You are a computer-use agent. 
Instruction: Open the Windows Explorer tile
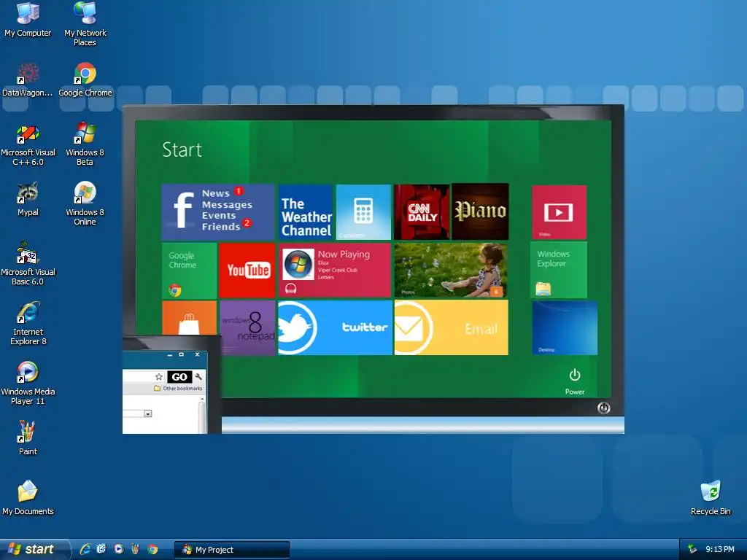coord(558,270)
